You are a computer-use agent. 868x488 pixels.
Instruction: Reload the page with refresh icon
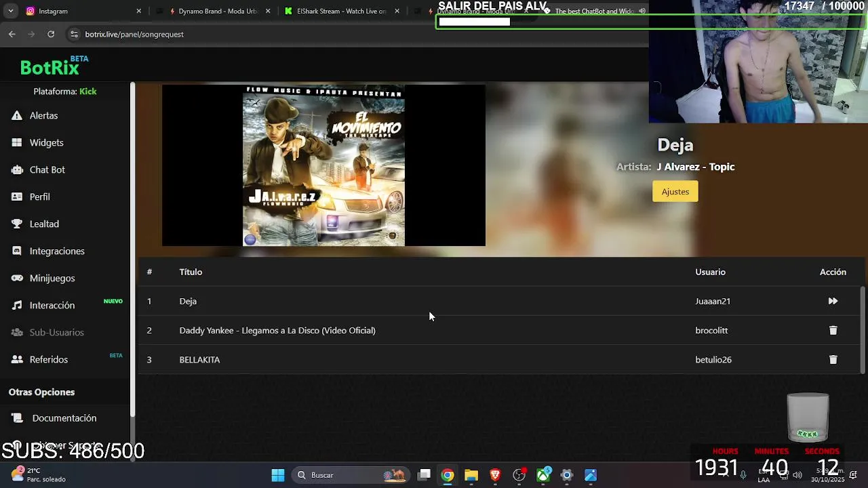pos(51,34)
